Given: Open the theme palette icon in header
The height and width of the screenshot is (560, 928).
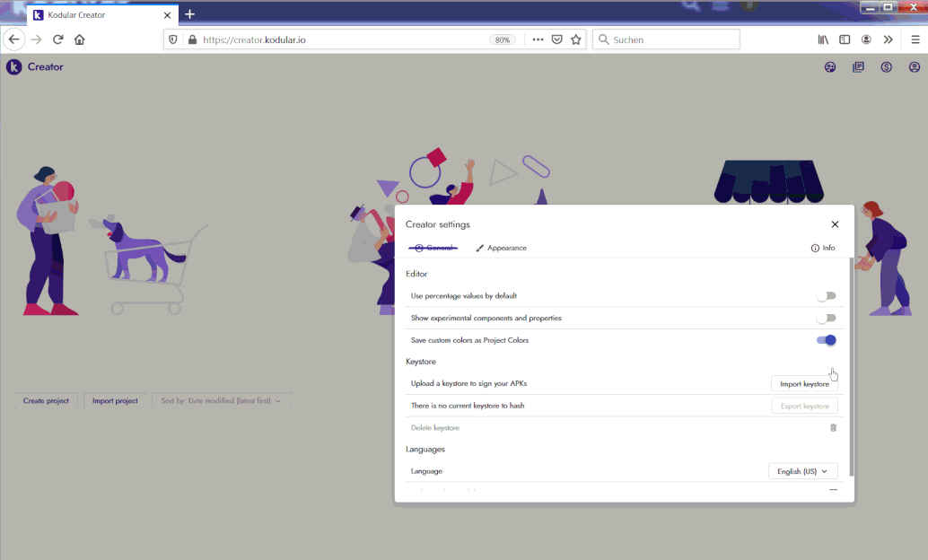Looking at the screenshot, I should tap(830, 67).
